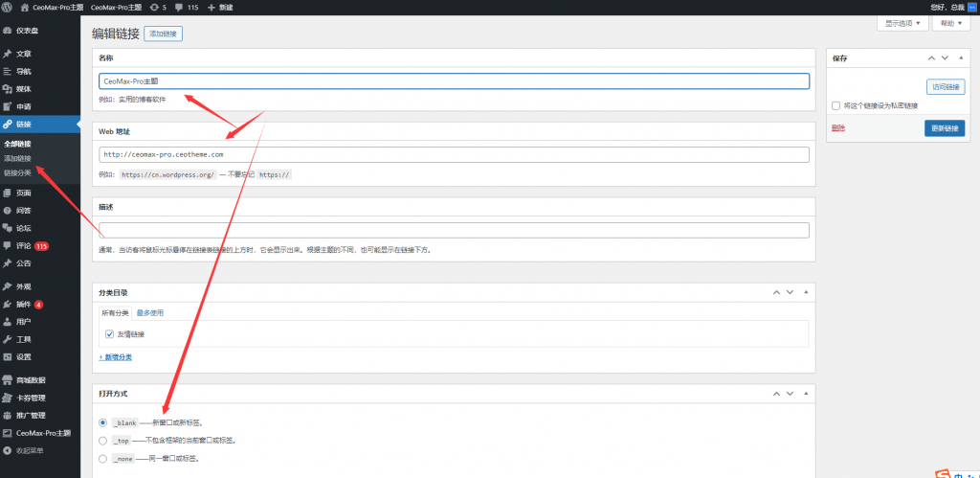Click the WordPress logo in the admin bar
This screenshot has width=980, height=478.
(x=10, y=7)
